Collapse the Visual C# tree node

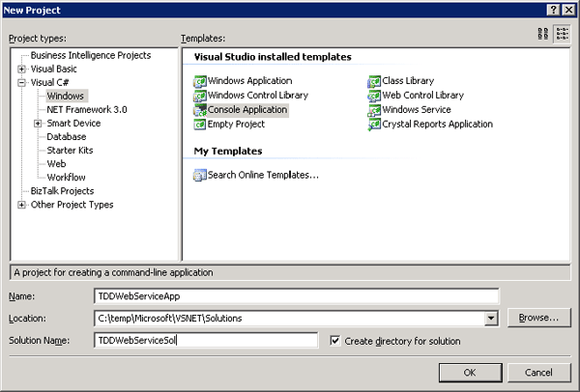pyautogui.click(x=22, y=83)
